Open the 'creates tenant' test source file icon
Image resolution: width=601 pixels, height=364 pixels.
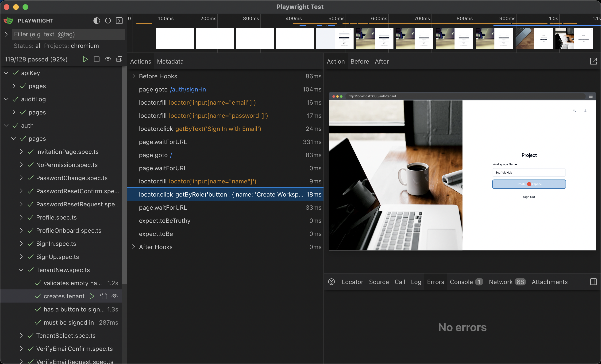pos(104,296)
